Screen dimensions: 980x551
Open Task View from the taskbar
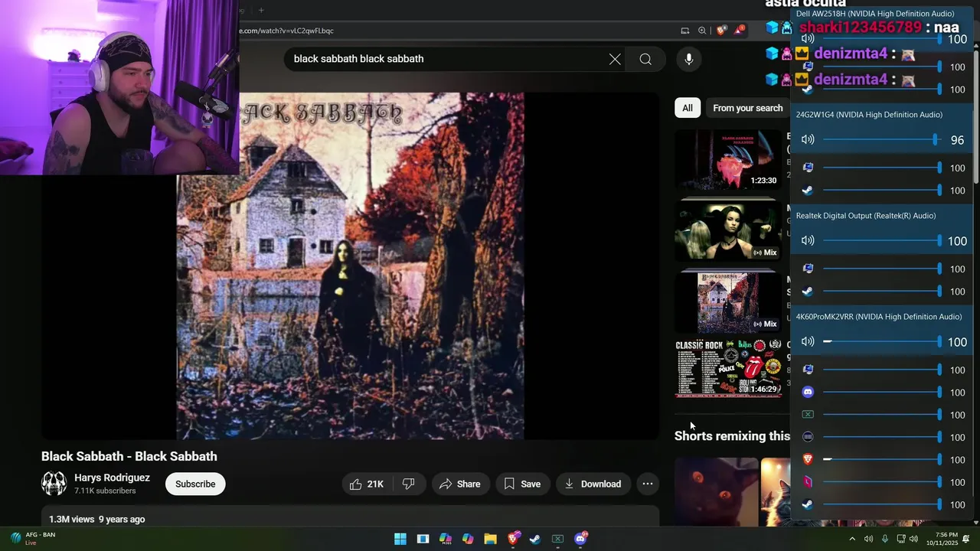coord(423,539)
